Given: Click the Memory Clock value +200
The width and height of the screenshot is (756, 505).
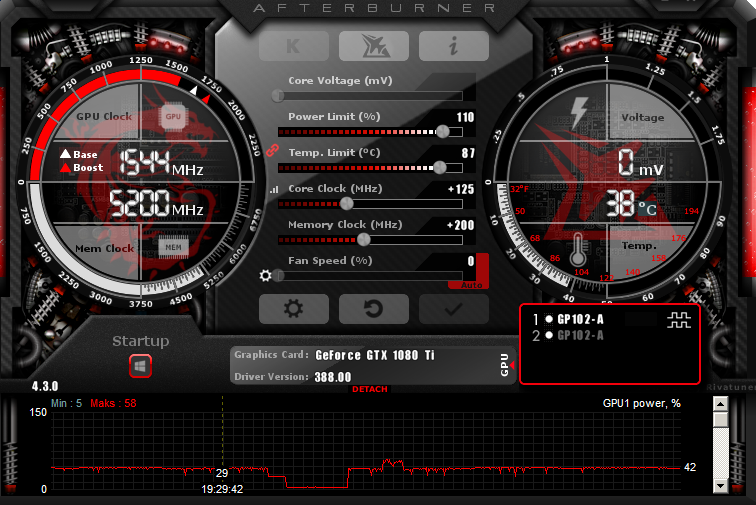Looking at the screenshot, I should tap(460, 225).
